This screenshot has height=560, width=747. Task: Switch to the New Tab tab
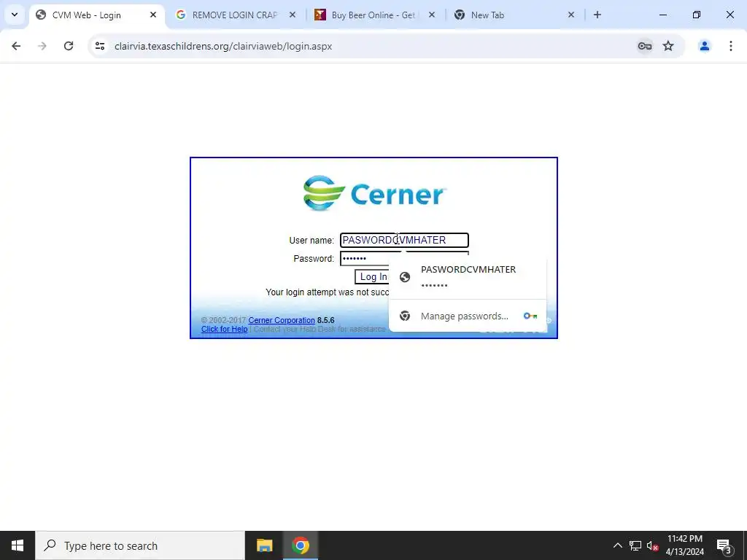point(514,15)
